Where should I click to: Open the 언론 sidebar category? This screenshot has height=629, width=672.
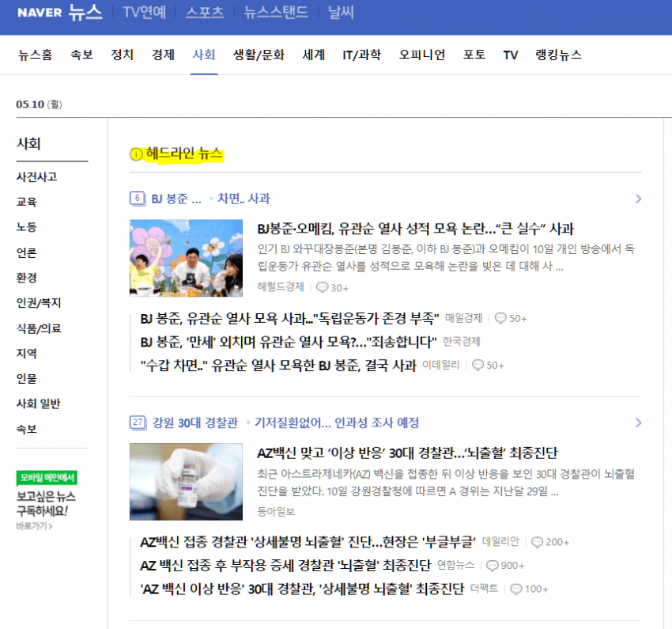point(27,252)
